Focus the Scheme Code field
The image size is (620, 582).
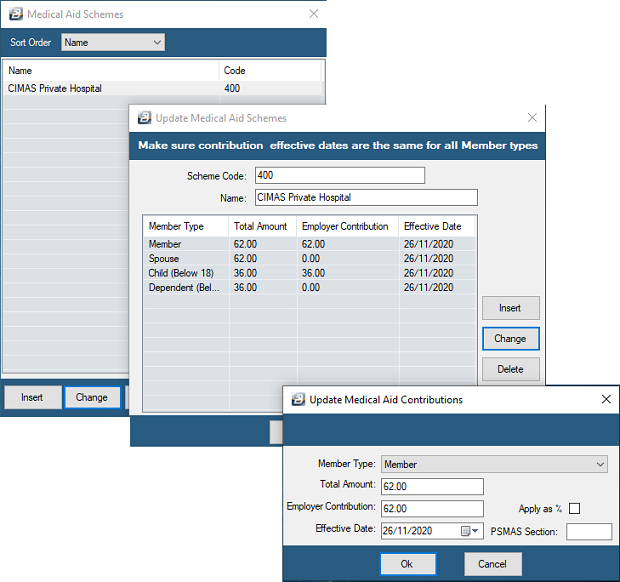(x=340, y=175)
